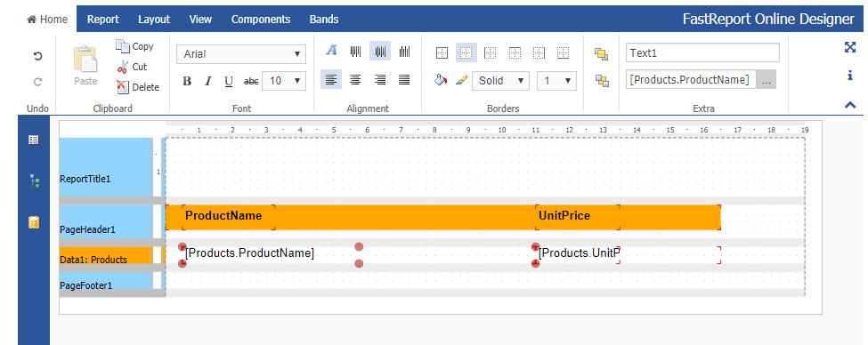Select the ProductName header text object
The image size is (868, 345).
coord(228,217)
